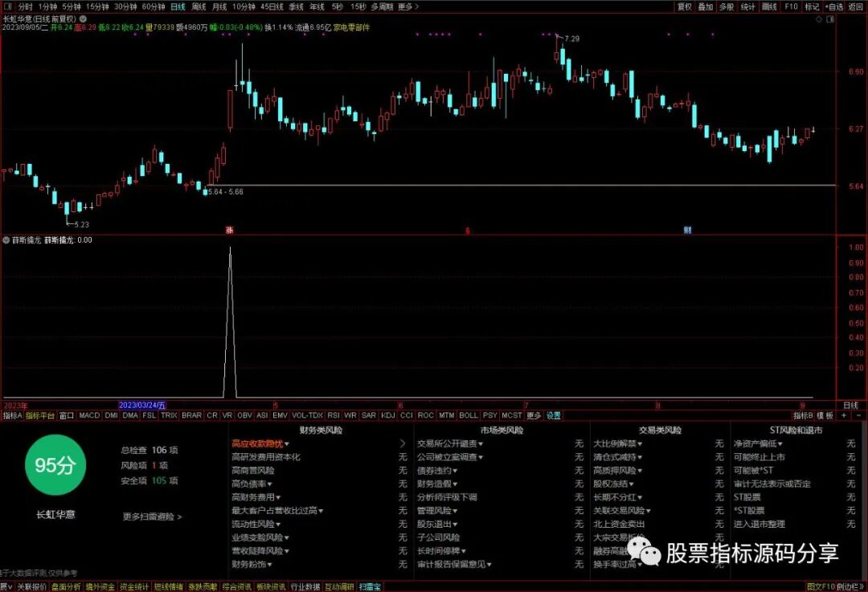Viewport: 868px width, 592px height.
Task: Select the 5分钟 period tab
Action: 72,6
